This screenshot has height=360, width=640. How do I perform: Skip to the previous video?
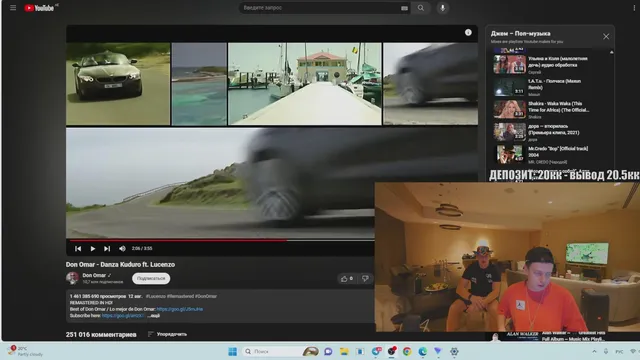tap(78, 249)
